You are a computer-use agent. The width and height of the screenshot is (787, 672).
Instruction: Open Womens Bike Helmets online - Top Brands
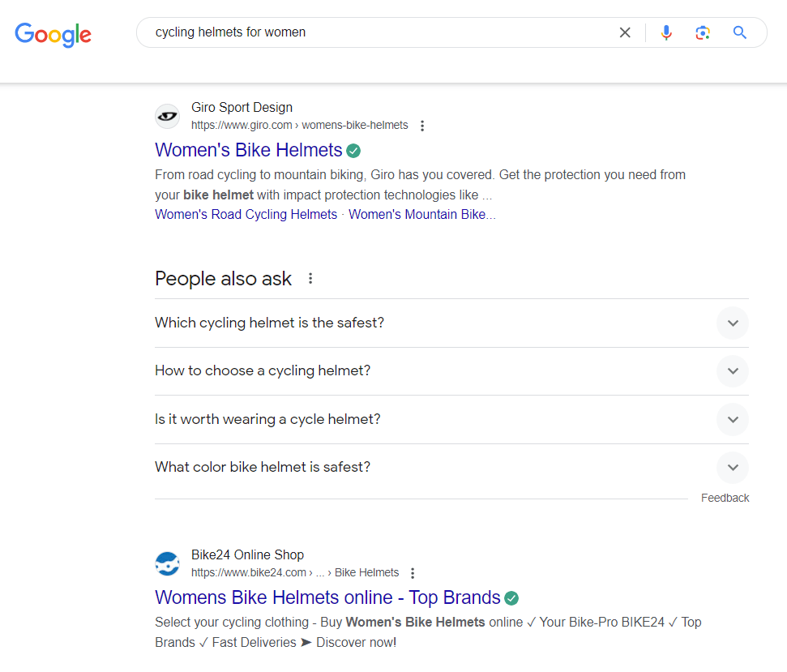(x=327, y=597)
